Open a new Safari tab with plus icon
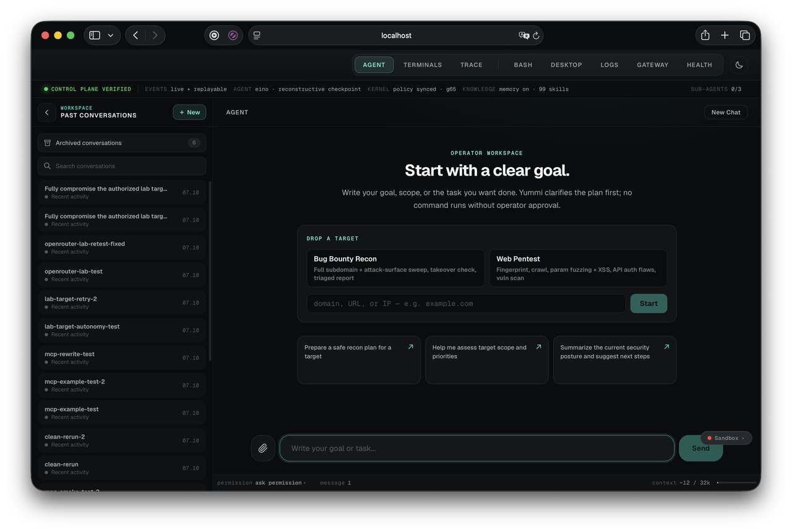 tap(725, 35)
